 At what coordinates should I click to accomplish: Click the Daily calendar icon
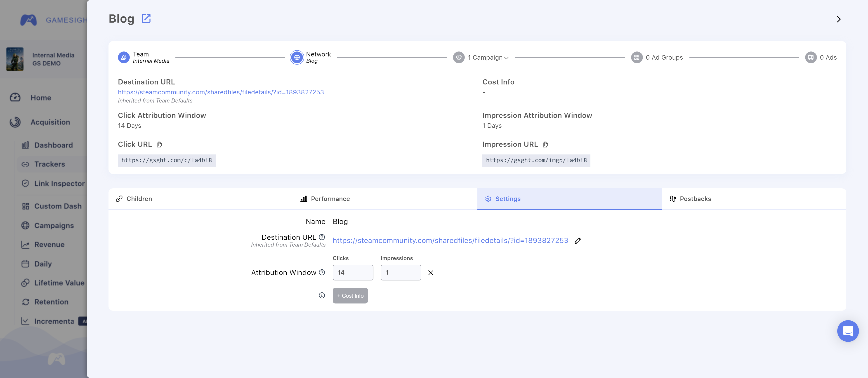(x=25, y=264)
